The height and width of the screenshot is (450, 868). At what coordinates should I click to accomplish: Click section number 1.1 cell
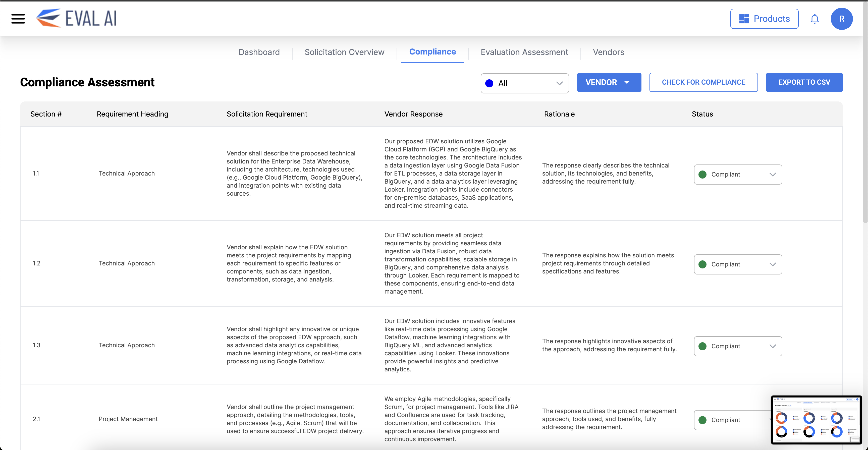pos(36,174)
